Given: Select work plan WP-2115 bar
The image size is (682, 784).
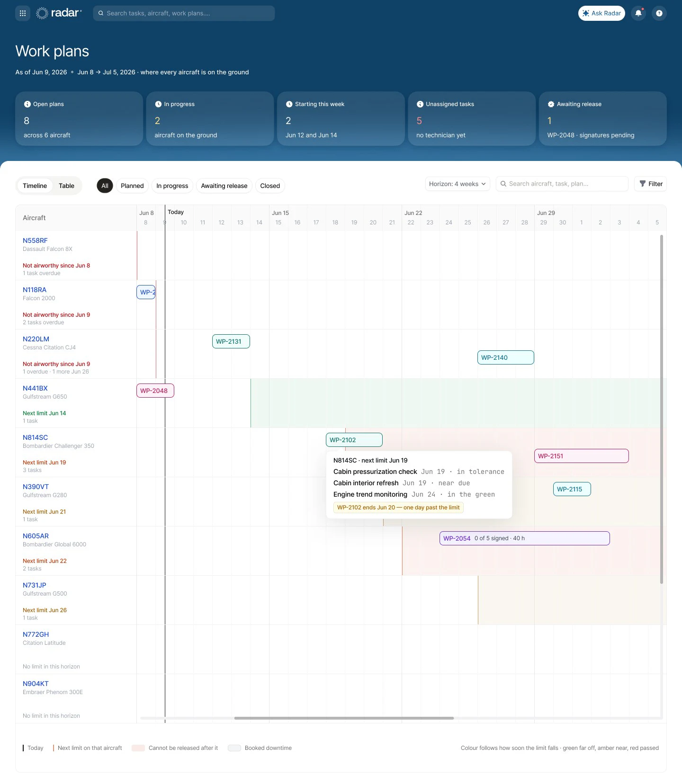Looking at the screenshot, I should click(572, 489).
